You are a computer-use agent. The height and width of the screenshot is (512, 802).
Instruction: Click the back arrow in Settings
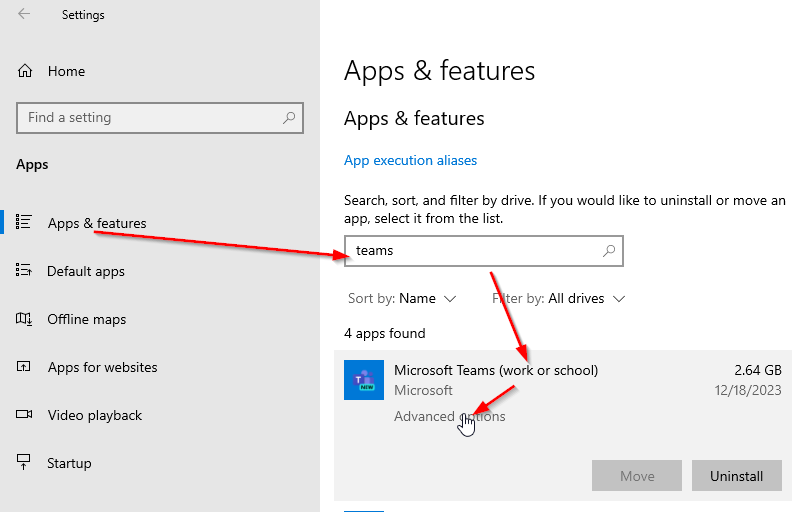(24, 14)
